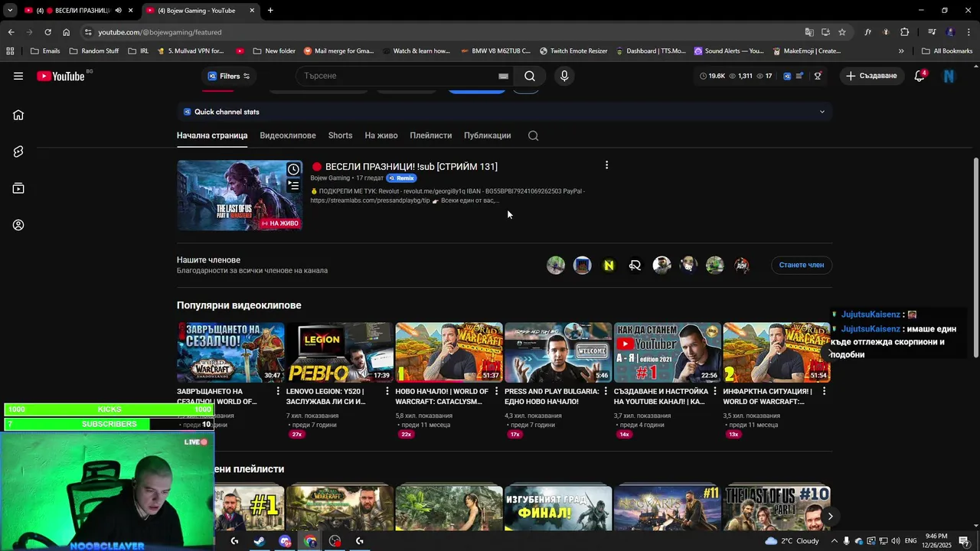Screen dimensions: 980x551
Task: Add live stream to Watch Later
Action: (293, 169)
